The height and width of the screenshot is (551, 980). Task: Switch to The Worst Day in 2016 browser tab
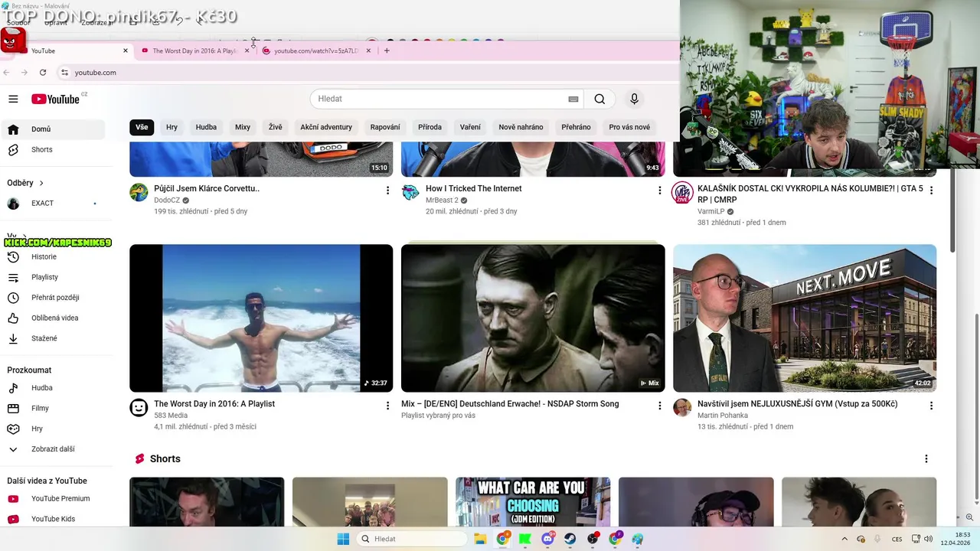pos(194,51)
